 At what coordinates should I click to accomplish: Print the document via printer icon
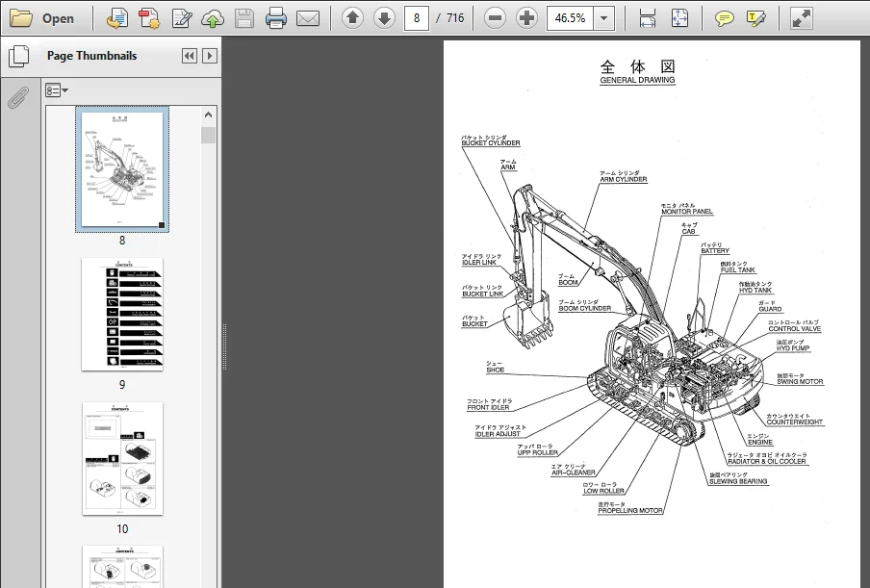pyautogui.click(x=276, y=18)
